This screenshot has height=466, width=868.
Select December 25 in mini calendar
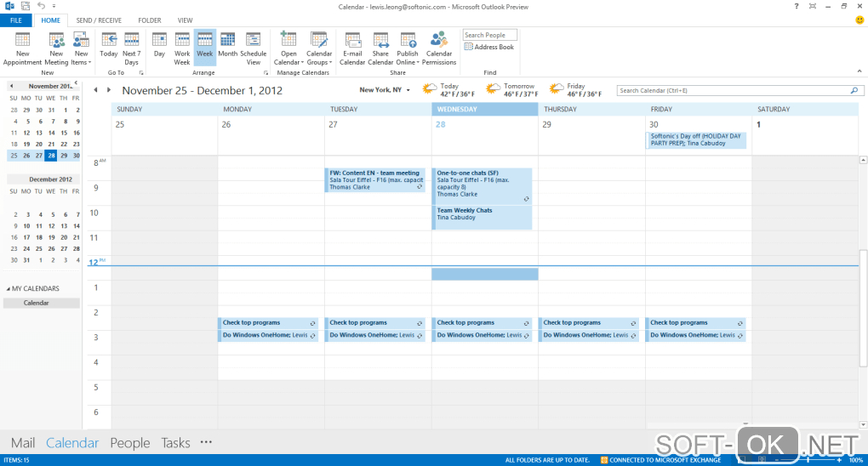[39, 249]
